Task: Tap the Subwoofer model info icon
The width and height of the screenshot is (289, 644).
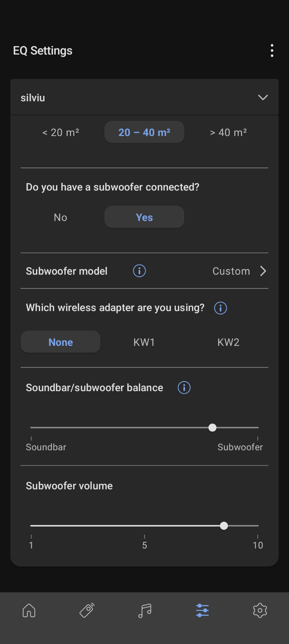Action: pyautogui.click(x=139, y=271)
